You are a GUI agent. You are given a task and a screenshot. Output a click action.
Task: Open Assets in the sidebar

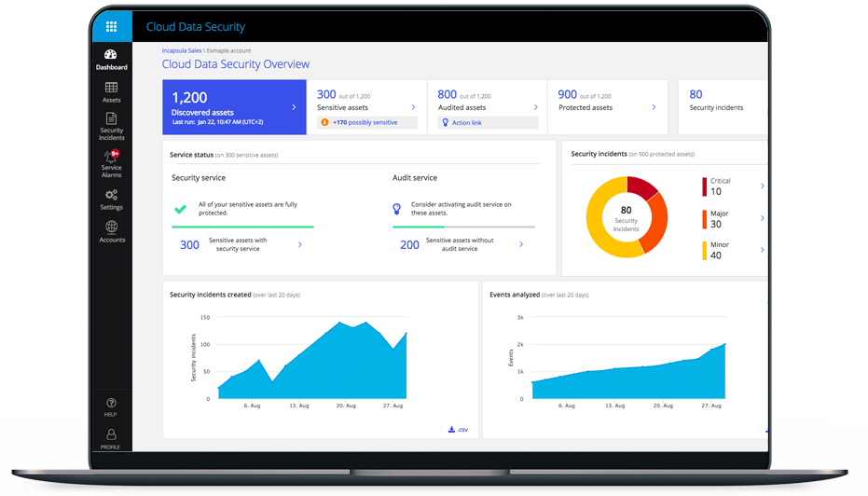pos(111,92)
